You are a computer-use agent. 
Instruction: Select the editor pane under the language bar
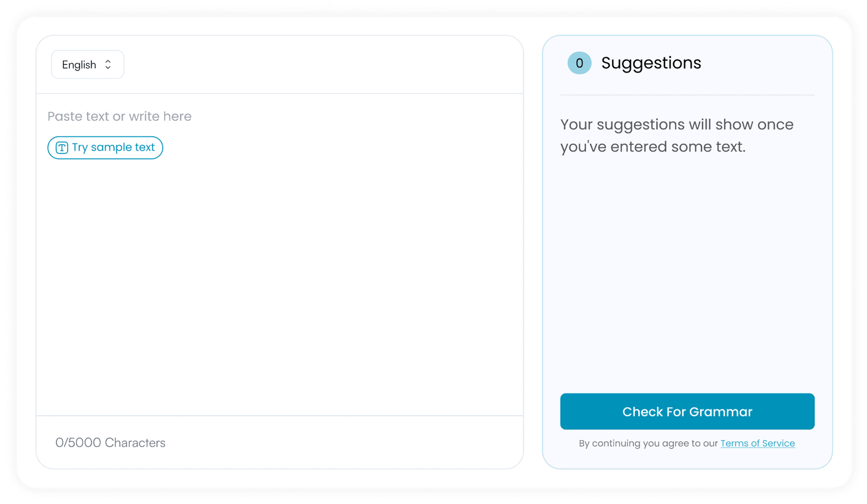[280, 255]
